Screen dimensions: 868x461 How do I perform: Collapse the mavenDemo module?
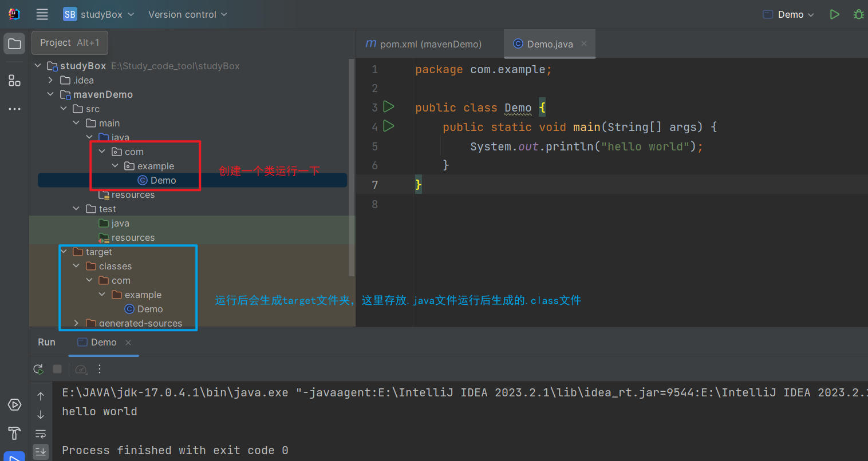pos(50,94)
